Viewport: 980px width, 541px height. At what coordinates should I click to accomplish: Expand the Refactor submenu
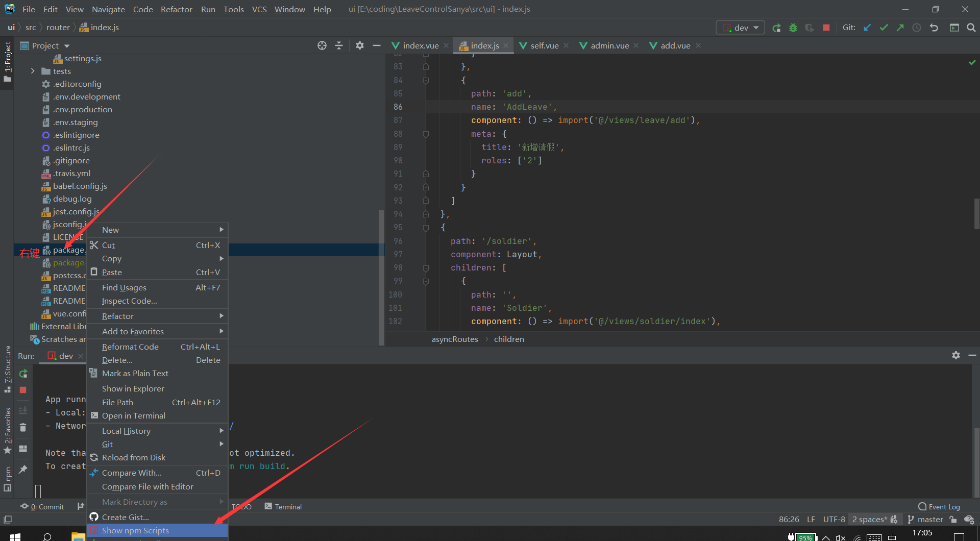[157, 316]
